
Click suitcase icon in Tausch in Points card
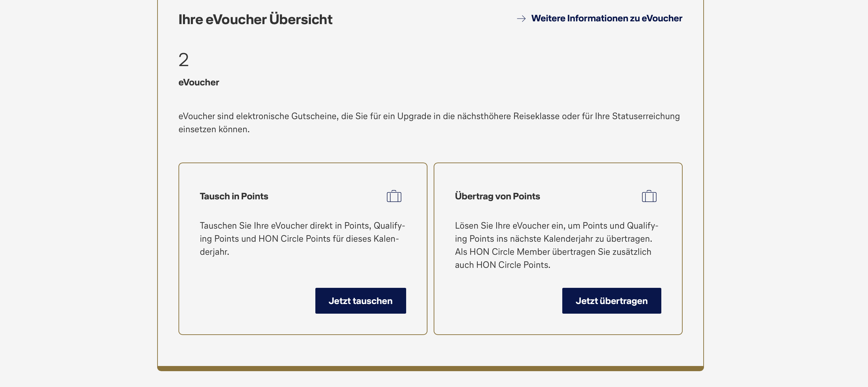(394, 196)
